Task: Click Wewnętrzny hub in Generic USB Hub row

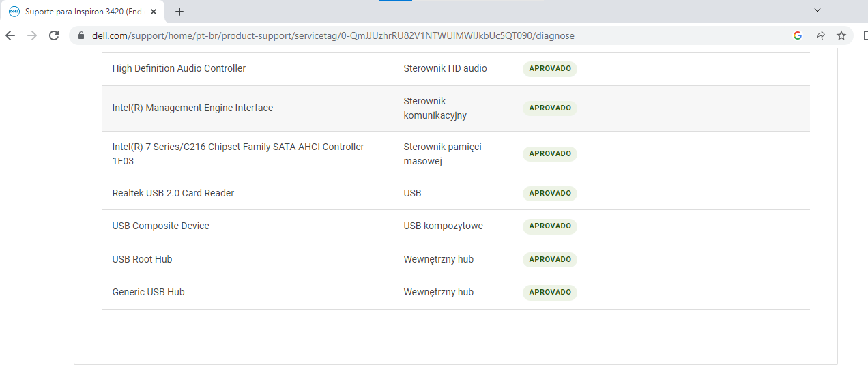Action: pyautogui.click(x=439, y=292)
